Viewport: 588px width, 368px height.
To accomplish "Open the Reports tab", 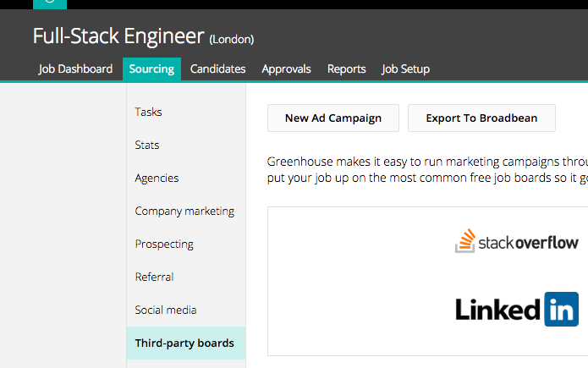I will click(x=347, y=69).
